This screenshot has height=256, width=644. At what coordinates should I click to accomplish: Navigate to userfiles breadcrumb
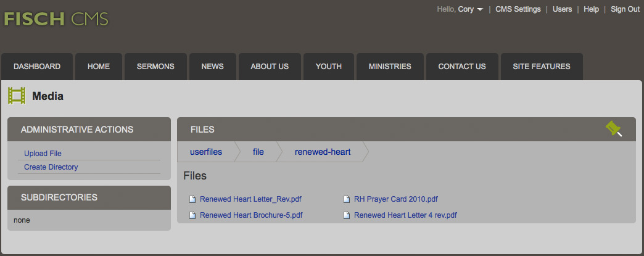pyautogui.click(x=206, y=152)
